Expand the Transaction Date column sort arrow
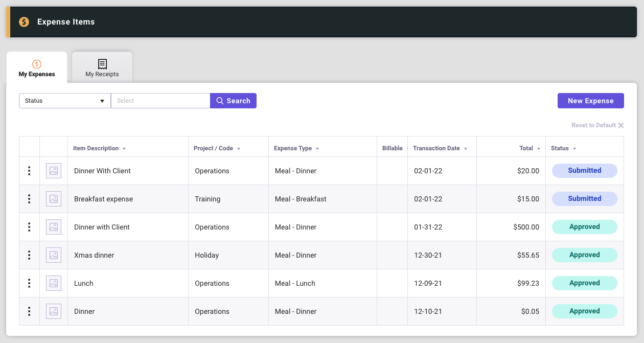 [465, 149]
